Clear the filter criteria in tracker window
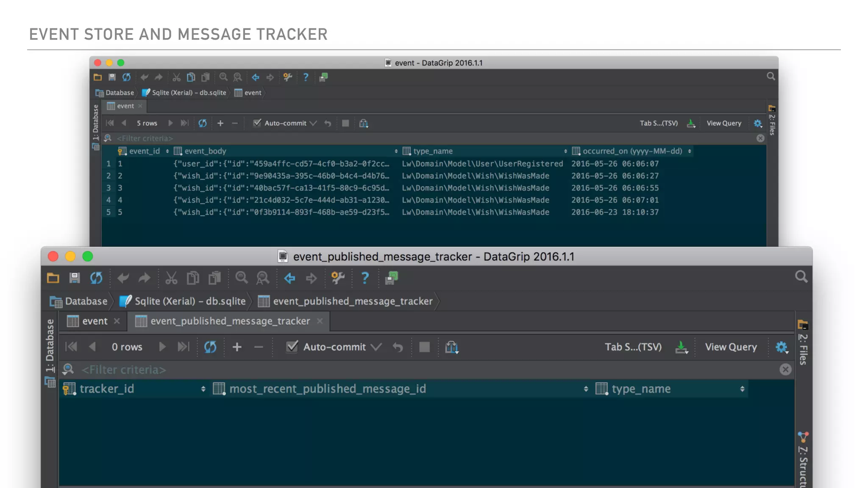Image resolution: width=868 pixels, height=488 pixels. tap(785, 369)
